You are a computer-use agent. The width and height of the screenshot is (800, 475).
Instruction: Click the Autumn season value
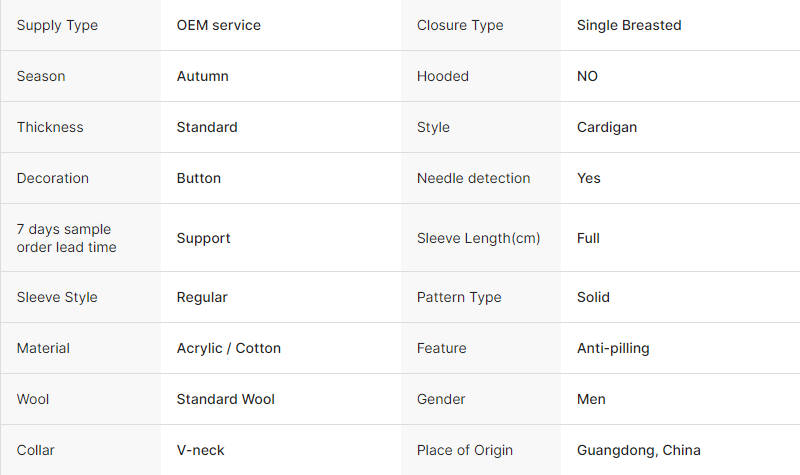coord(202,76)
